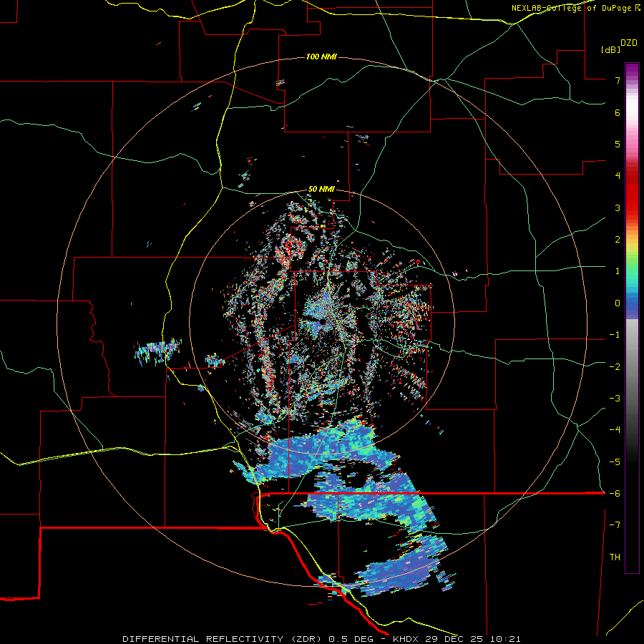Click the '100 NMI' range ring label
The height and width of the screenshot is (644, 644).
(x=321, y=57)
